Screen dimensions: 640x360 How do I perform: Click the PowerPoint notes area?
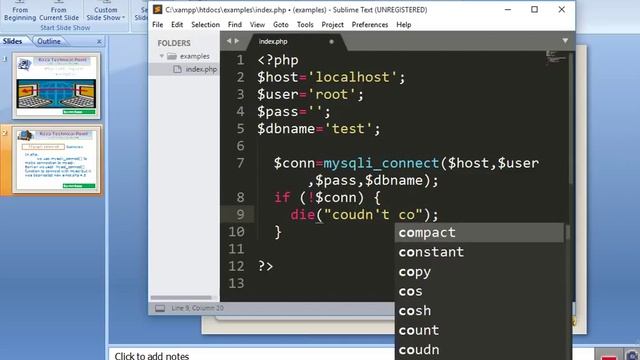point(251,354)
